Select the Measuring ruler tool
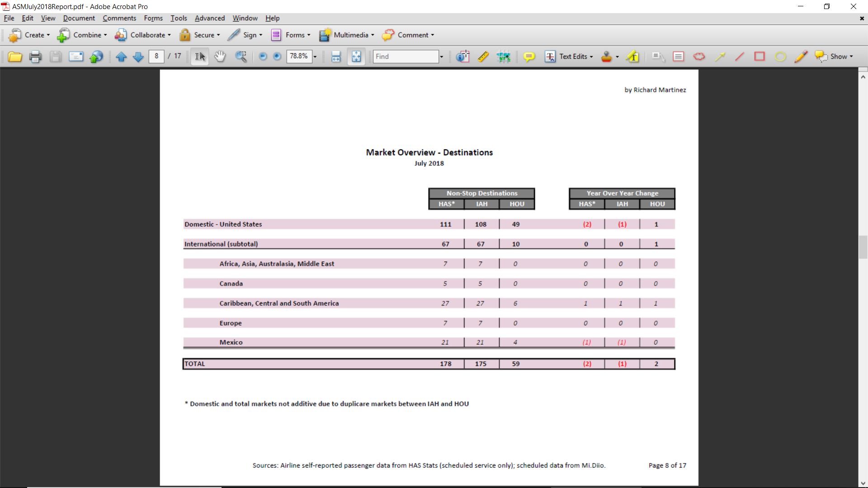868x488 pixels. tap(483, 56)
